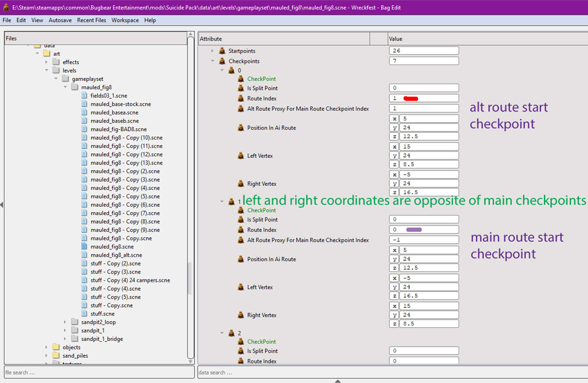This screenshot has height=383, width=588.
Task: Click checkpoint 0's Route Index bag icon
Action: [x=240, y=98]
